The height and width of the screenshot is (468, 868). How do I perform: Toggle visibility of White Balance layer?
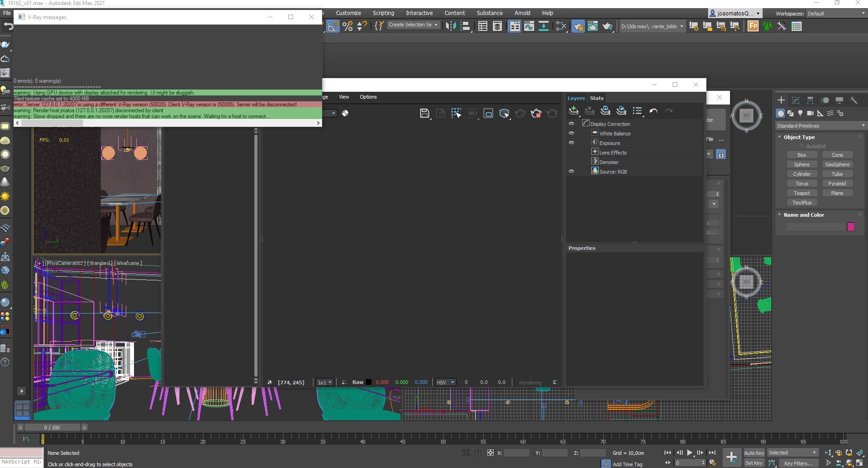tap(571, 133)
